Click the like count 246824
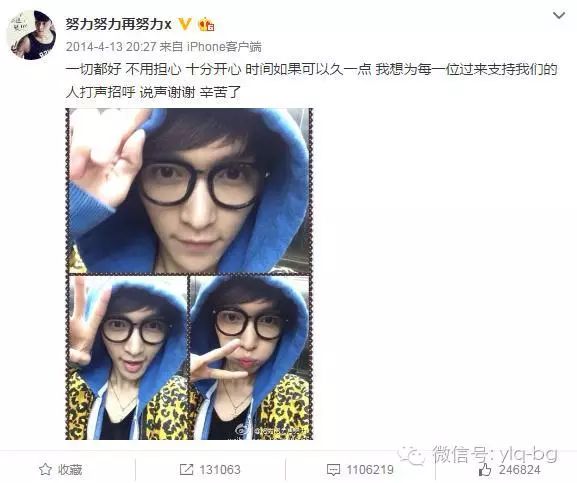577x483 pixels. pos(519,470)
